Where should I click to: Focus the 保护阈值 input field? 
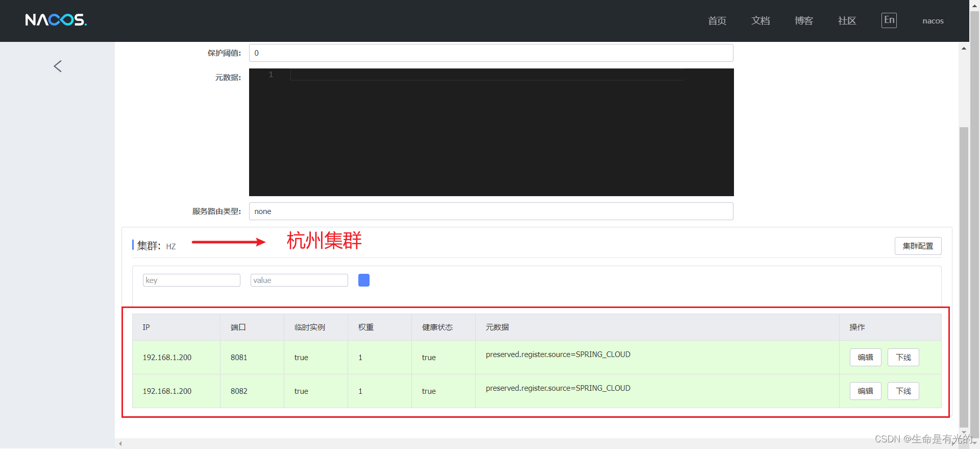[x=491, y=53]
